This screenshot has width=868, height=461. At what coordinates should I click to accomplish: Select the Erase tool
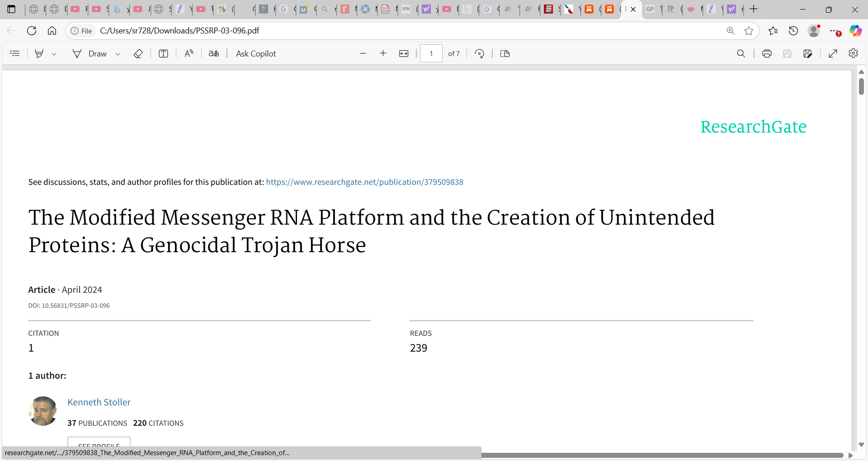click(138, 53)
